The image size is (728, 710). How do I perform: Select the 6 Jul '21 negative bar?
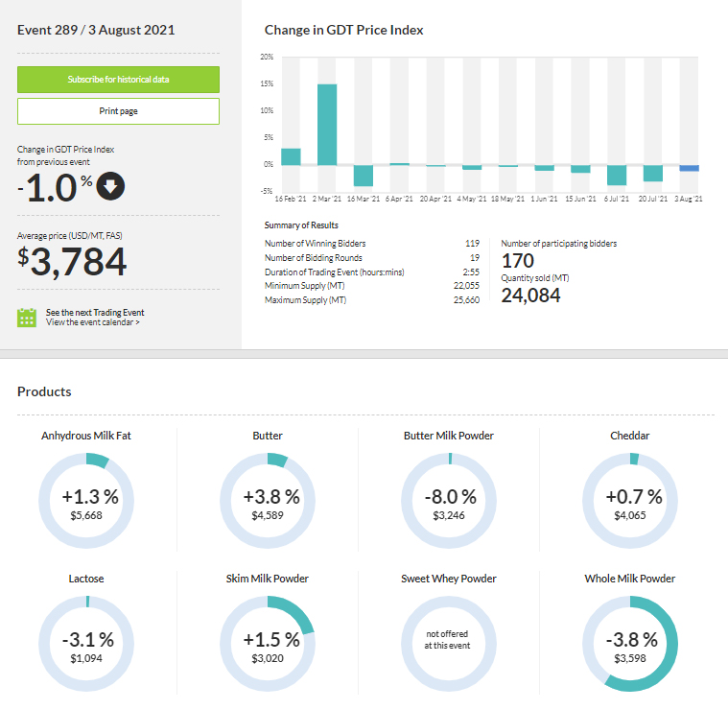point(617,175)
